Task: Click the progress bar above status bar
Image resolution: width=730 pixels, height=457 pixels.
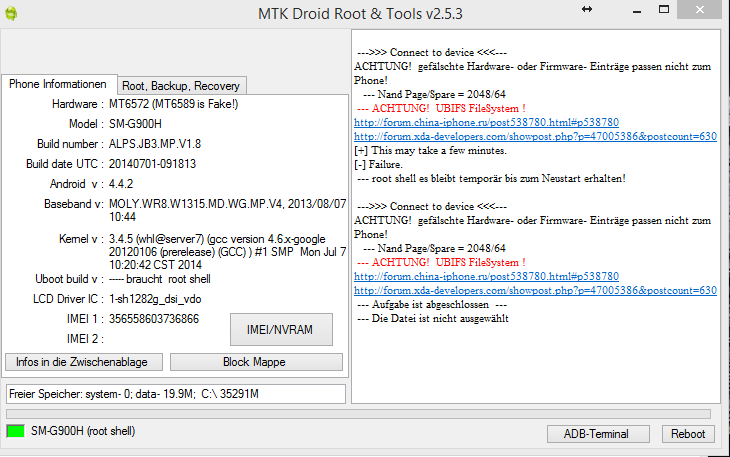Action: pos(358,413)
